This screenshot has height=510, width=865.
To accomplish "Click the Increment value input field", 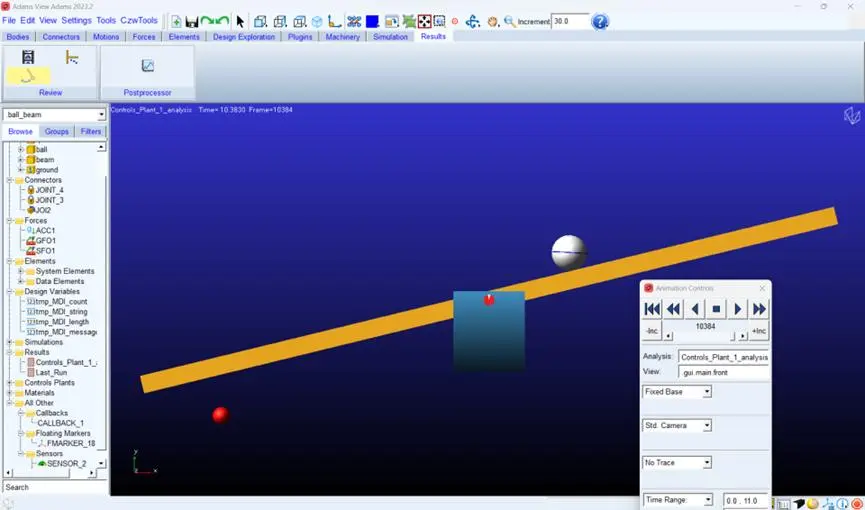I will (570, 22).
